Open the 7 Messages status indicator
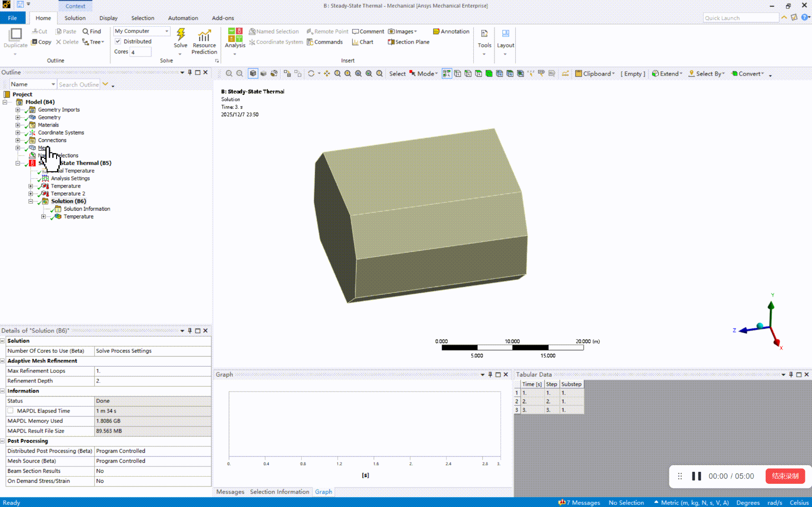 pos(579,503)
